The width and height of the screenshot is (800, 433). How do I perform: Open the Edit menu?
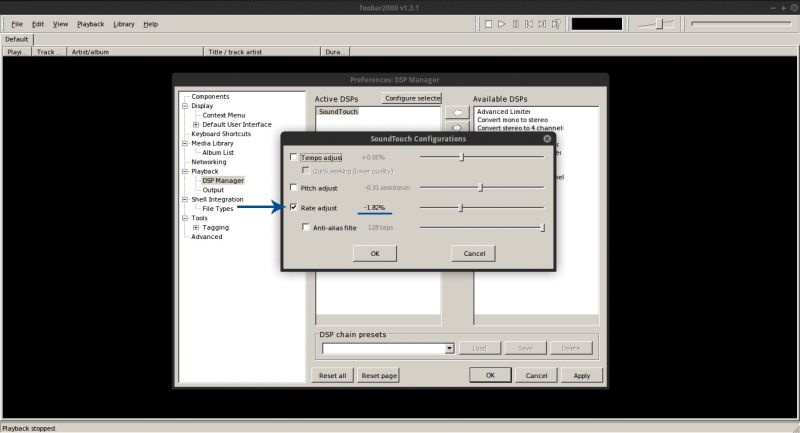coord(38,24)
